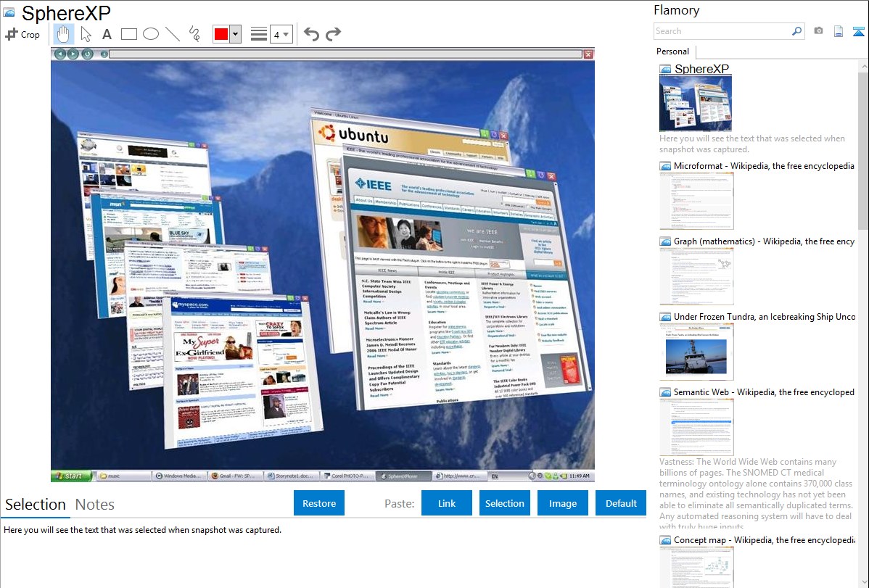Viewport: 869px width, 588px height.
Task: Open the SphereXP snapshot title link
Action: [701, 69]
